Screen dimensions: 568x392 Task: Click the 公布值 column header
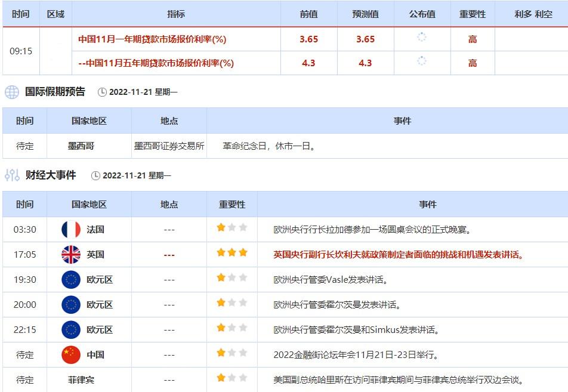click(422, 14)
